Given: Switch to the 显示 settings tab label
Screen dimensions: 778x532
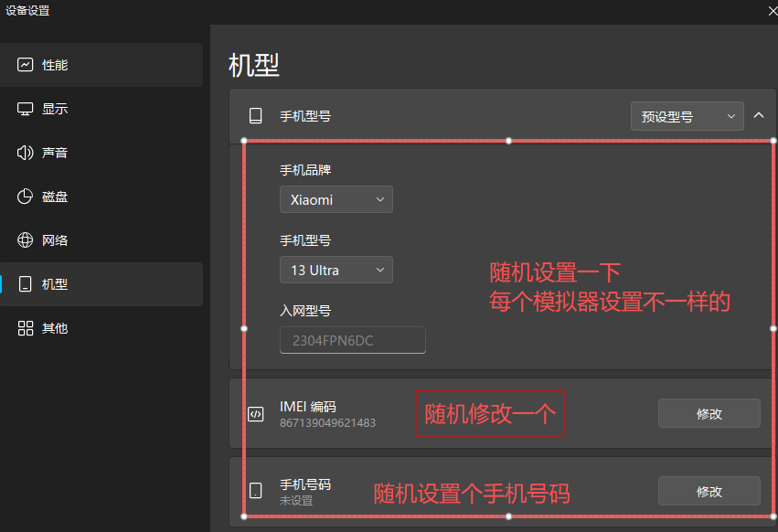Looking at the screenshot, I should coord(55,109).
